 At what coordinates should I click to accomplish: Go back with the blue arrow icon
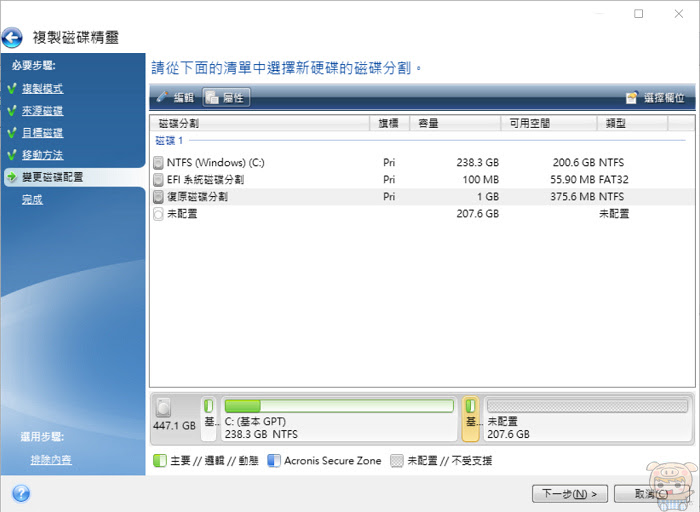coord(12,38)
